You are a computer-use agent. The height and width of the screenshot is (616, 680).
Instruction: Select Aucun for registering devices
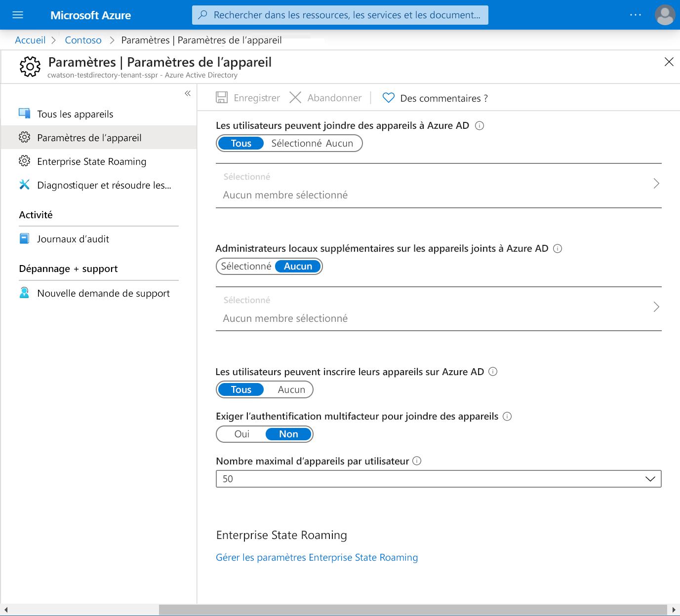pyautogui.click(x=291, y=389)
